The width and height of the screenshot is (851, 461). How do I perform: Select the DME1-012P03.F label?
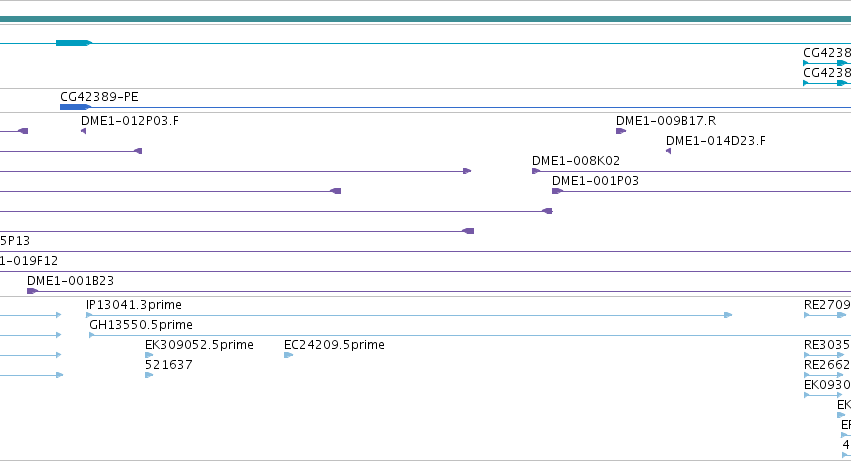pyautogui.click(x=130, y=121)
